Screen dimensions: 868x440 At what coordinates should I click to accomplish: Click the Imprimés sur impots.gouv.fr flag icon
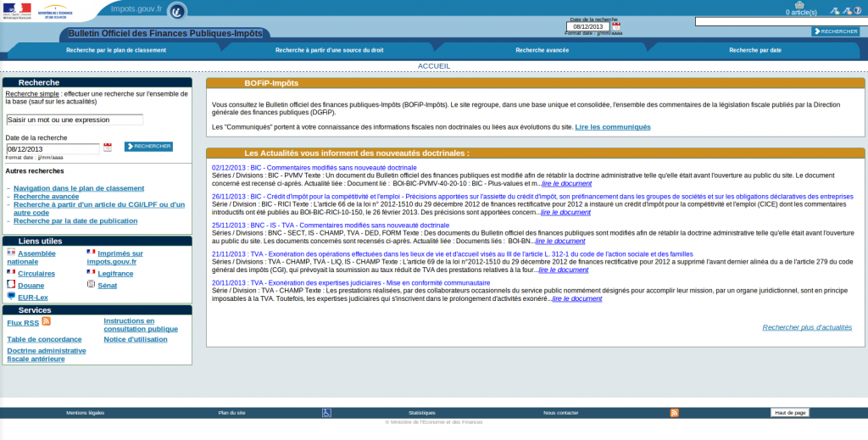[x=91, y=252]
